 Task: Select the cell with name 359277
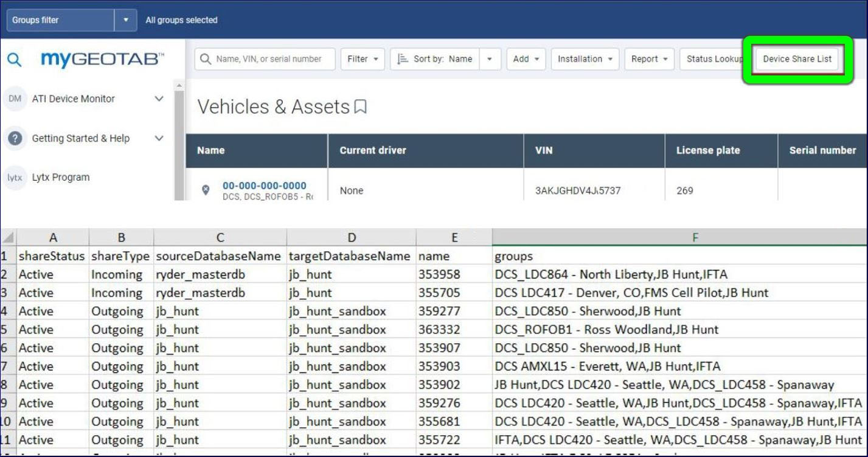pos(454,311)
